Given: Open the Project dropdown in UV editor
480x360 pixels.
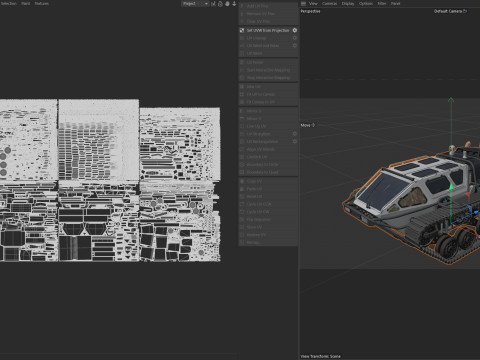Looking at the screenshot, I should coord(195,3).
